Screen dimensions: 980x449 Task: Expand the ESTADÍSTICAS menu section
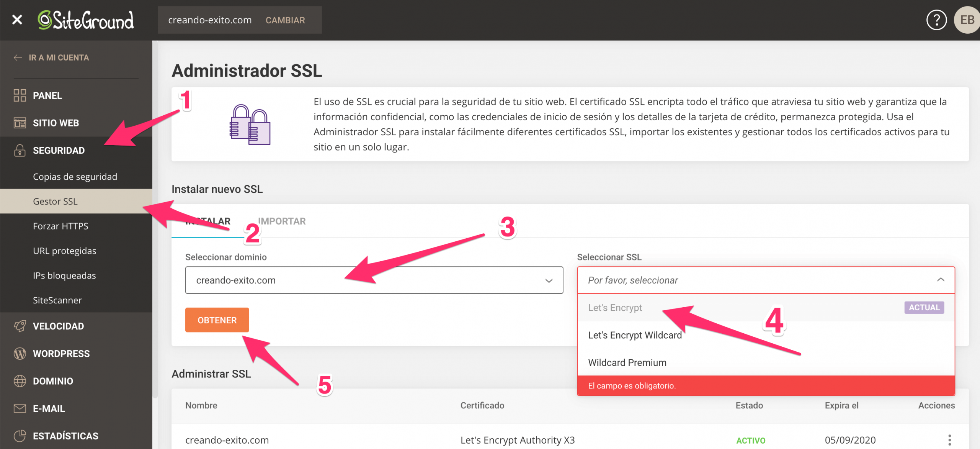click(x=65, y=436)
